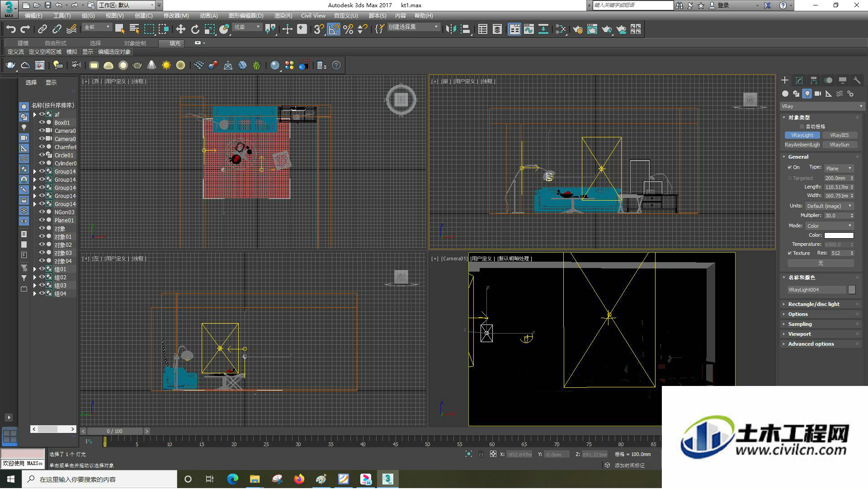Toggle visibility eye for Plane01

coord(42,220)
